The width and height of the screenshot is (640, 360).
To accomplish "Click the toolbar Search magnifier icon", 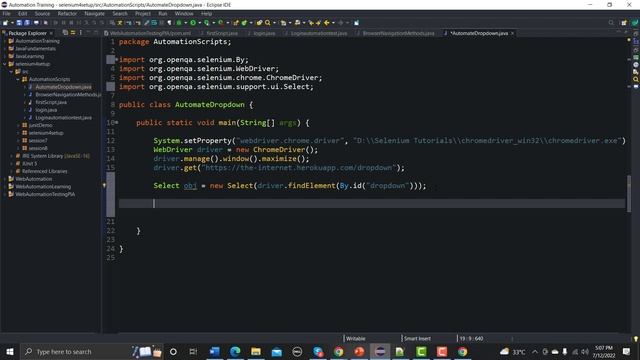I will click(268, 23).
